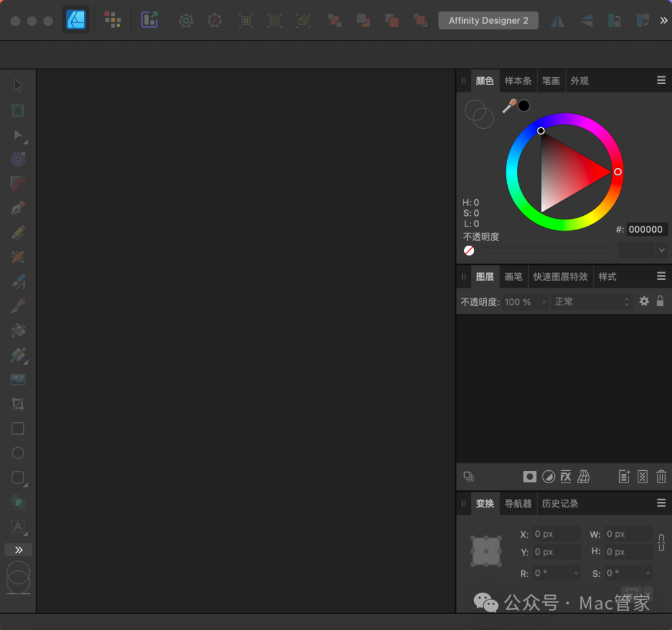672x630 pixels.
Task: Switch to the Designer Persona
Action: (x=76, y=20)
